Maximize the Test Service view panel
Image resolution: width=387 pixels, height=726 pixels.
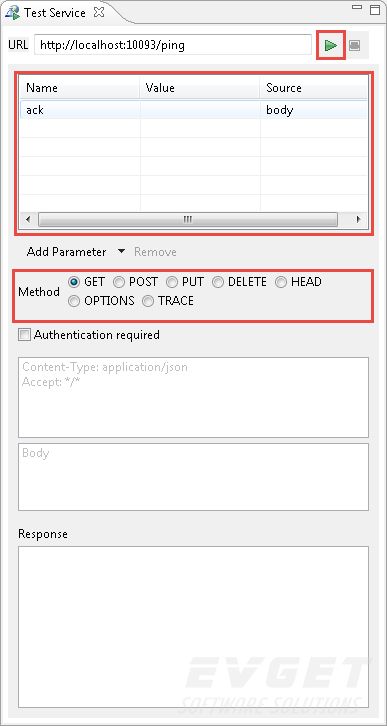(x=375, y=9)
